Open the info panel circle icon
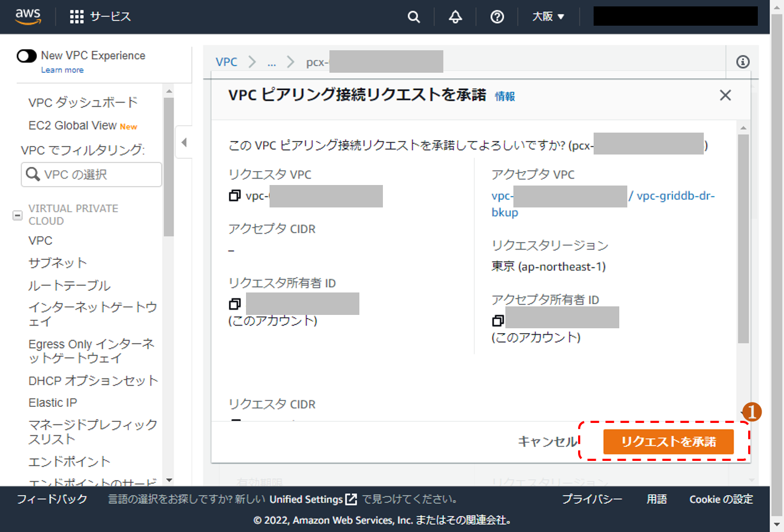Image resolution: width=784 pixels, height=532 pixels. coord(742,62)
